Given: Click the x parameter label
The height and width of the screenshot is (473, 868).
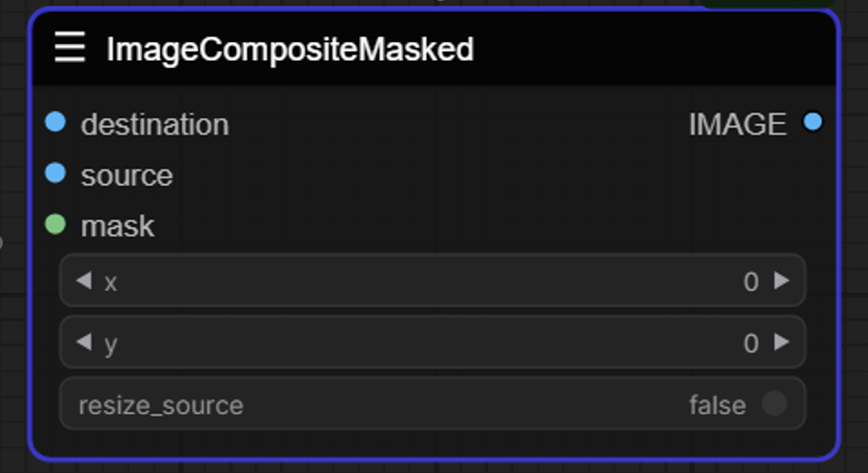Looking at the screenshot, I should [x=111, y=282].
